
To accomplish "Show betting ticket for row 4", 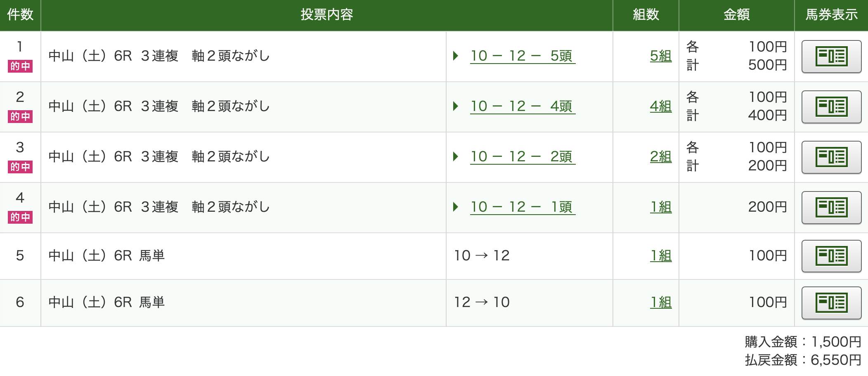I will [x=831, y=208].
